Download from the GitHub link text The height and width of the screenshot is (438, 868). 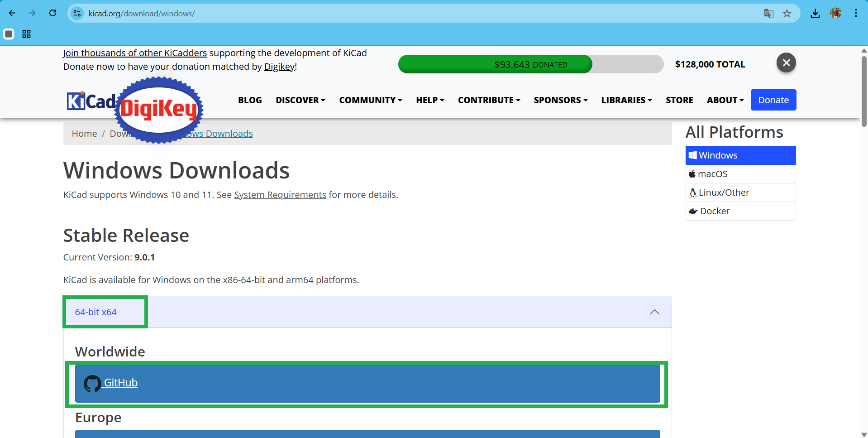(120, 383)
